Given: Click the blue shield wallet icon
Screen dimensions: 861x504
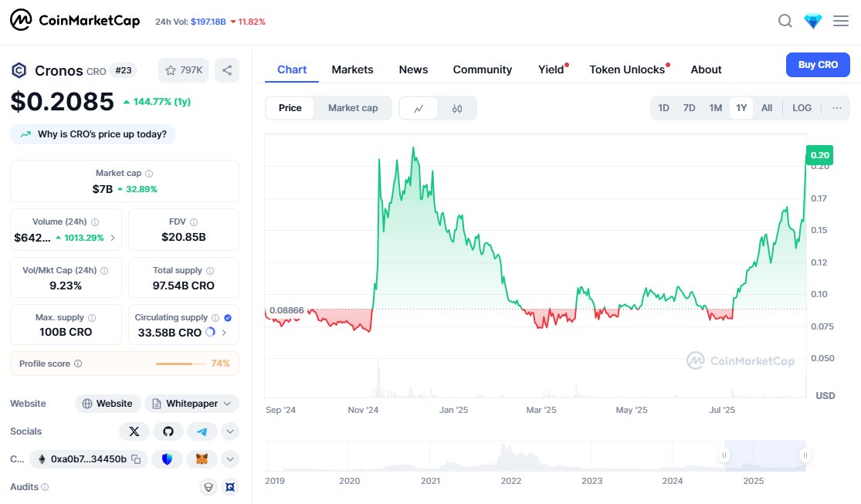Looking at the screenshot, I should click(x=168, y=459).
